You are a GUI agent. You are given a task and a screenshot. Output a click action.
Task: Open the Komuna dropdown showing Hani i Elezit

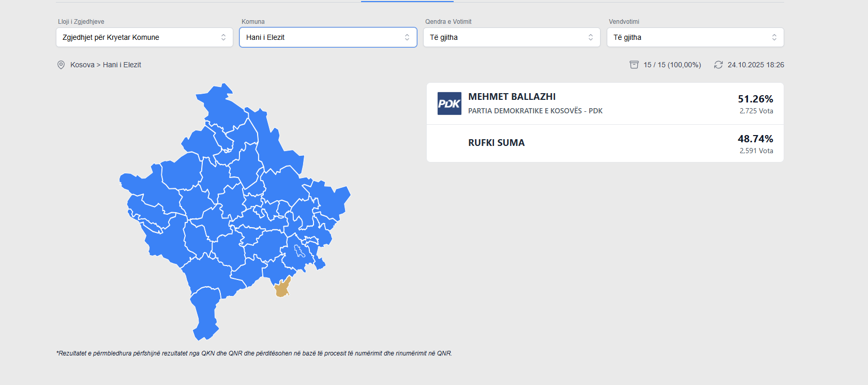[328, 37]
